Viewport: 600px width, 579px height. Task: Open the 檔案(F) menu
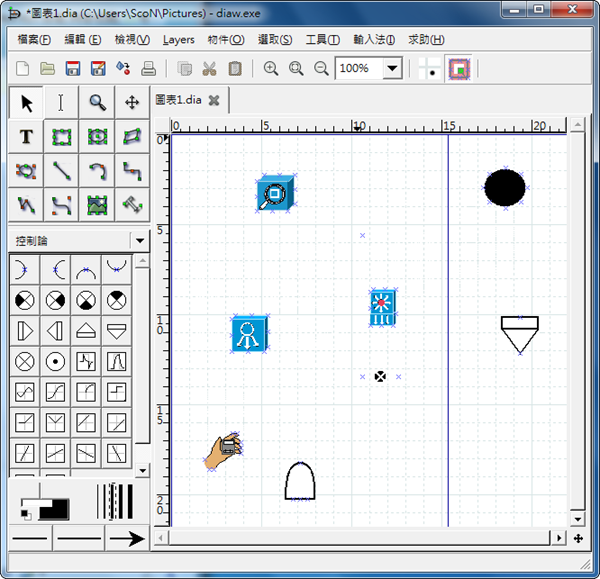[34, 40]
